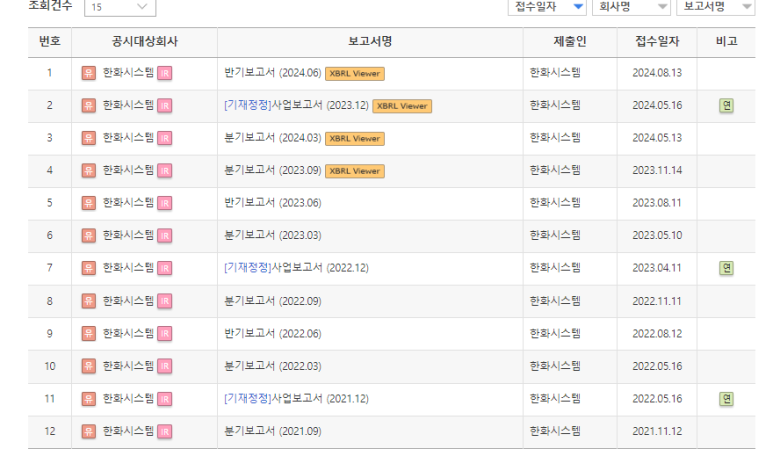This screenshot has height=449, width=773.
Task: Open XBRL Viewer for 반기보고서 (2024.06)
Action: [355, 73]
